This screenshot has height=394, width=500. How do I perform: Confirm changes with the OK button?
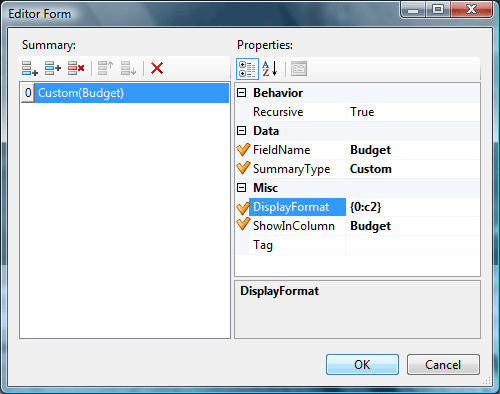pos(362,364)
